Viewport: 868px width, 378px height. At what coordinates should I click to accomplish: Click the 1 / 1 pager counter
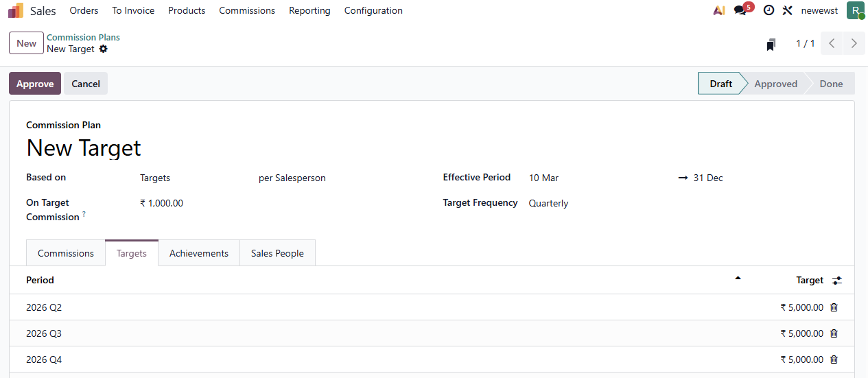(x=805, y=43)
